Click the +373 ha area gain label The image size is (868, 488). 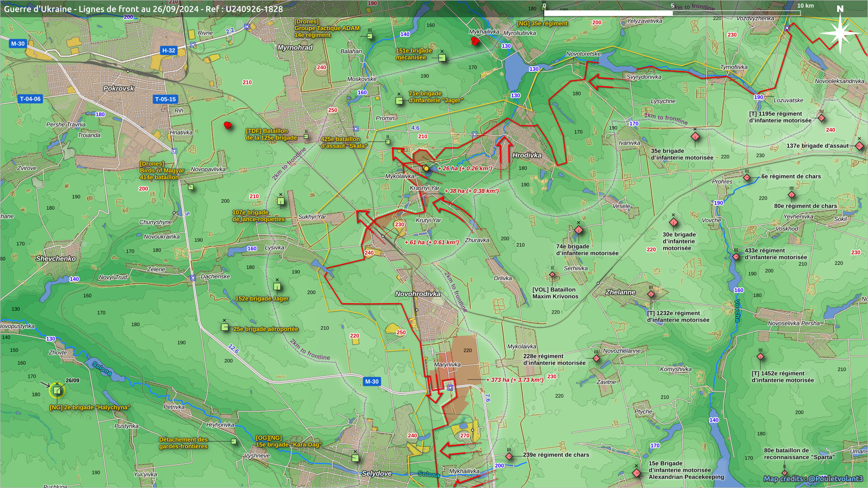click(x=514, y=380)
